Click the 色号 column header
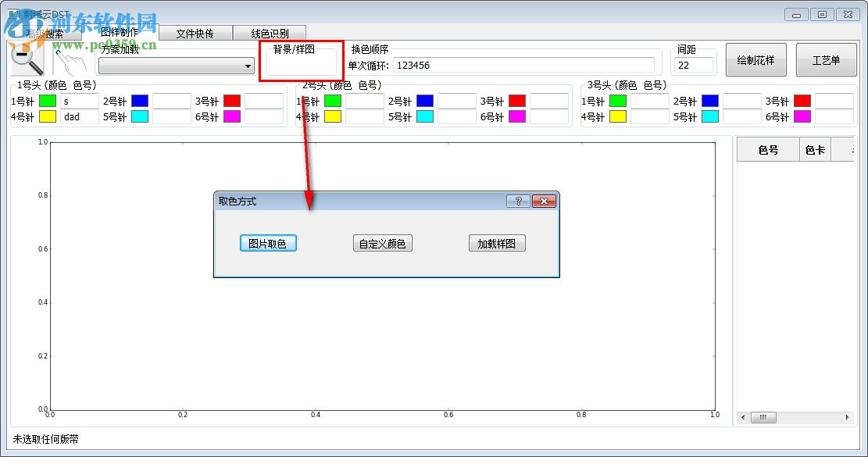The width and height of the screenshot is (868, 457). click(768, 148)
